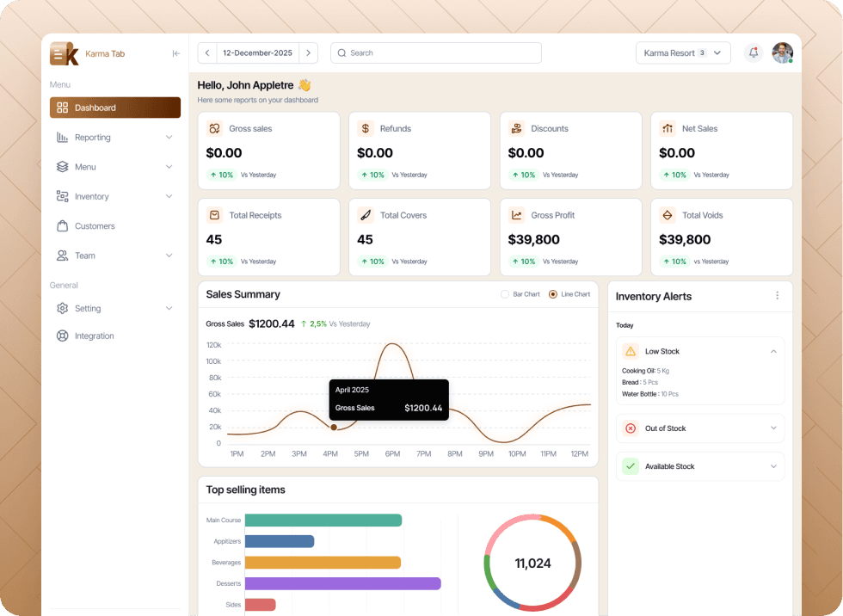Click the Net Sales card icon
843x616 pixels.
[668, 128]
